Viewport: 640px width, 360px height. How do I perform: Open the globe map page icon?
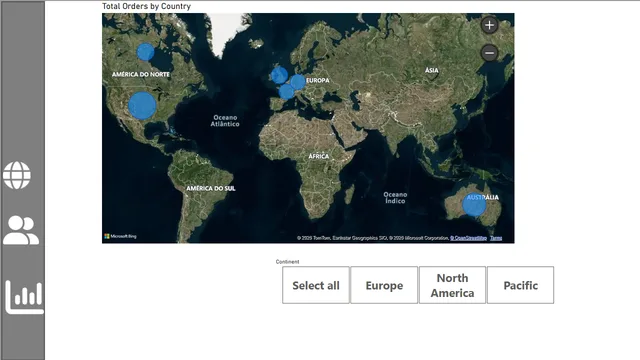pos(17,175)
